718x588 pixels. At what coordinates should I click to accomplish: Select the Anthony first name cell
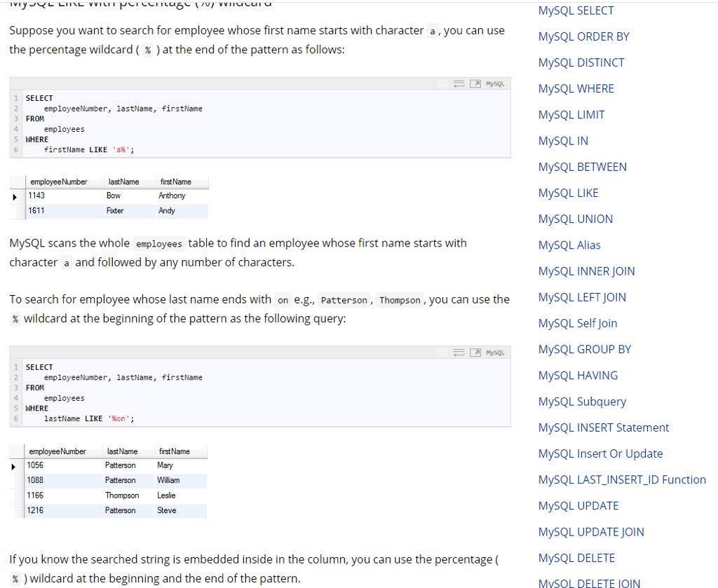(172, 196)
